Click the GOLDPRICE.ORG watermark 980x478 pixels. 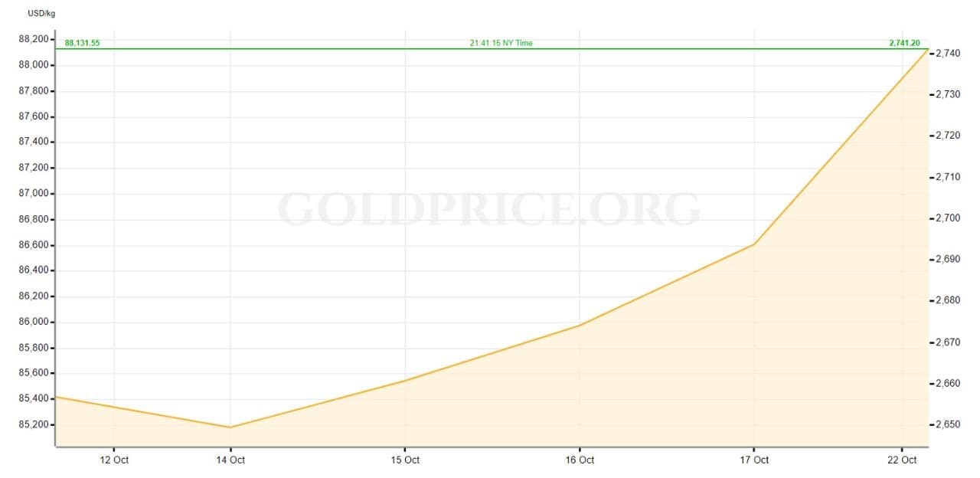(488, 208)
